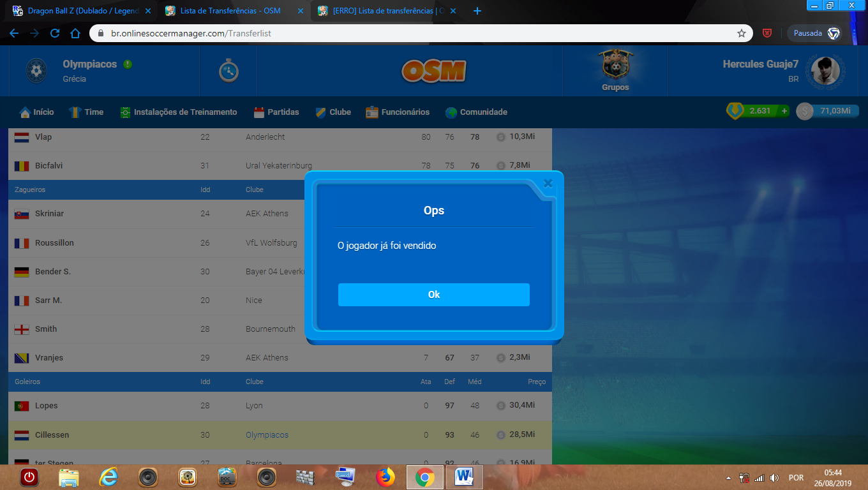Open the Comunidade menu
Screen dimensions: 868x490
click(x=476, y=112)
